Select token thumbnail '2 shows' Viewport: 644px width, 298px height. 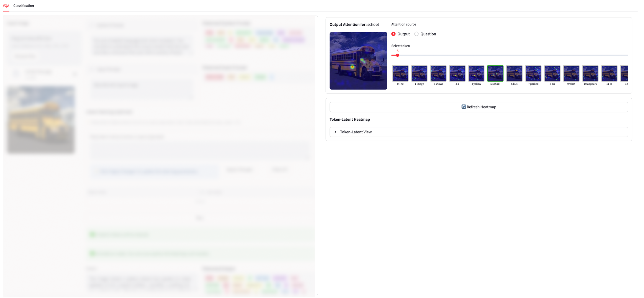point(438,73)
